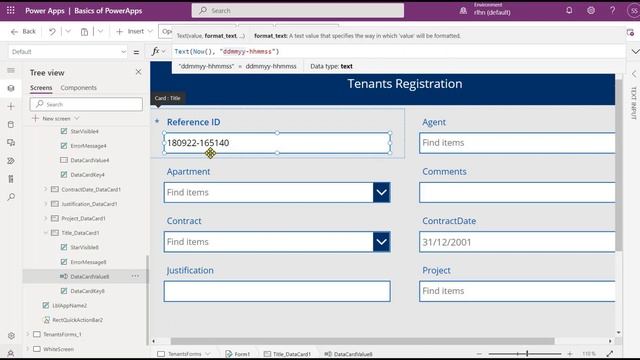Click the fx formula icon
The image size is (640, 360).
(x=156, y=51)
